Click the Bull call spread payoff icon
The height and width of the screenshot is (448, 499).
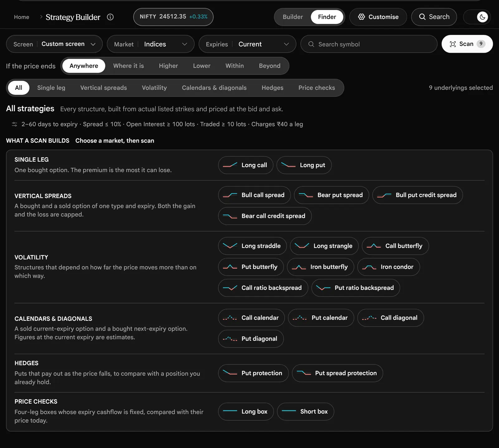point(230,195)
